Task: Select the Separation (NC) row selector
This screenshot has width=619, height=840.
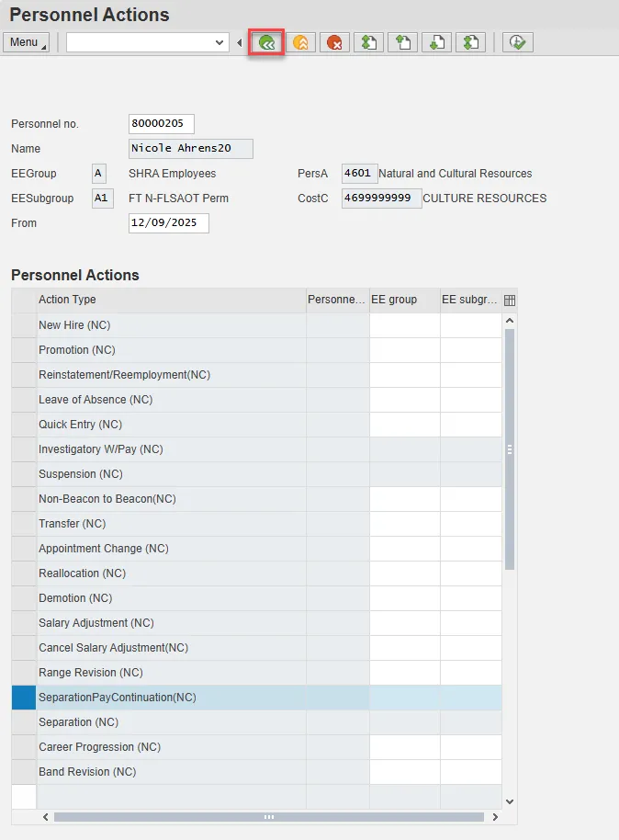Action: coord(24,722)
